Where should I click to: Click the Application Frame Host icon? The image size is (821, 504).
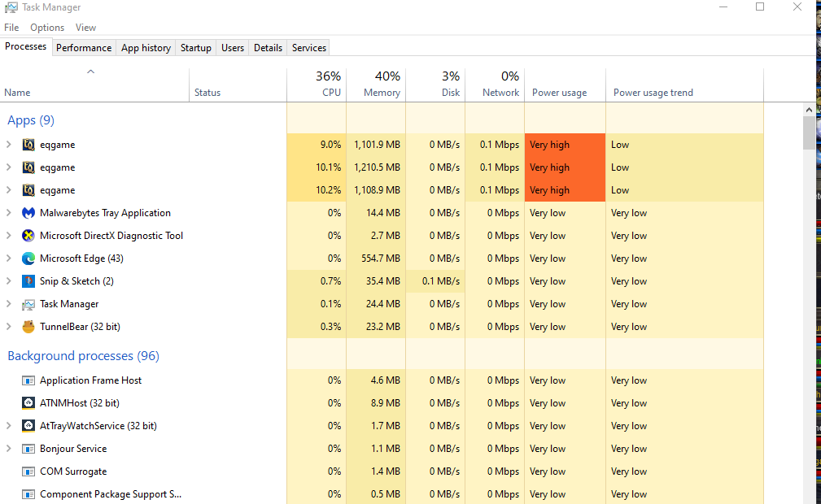(x=28, y=380)
